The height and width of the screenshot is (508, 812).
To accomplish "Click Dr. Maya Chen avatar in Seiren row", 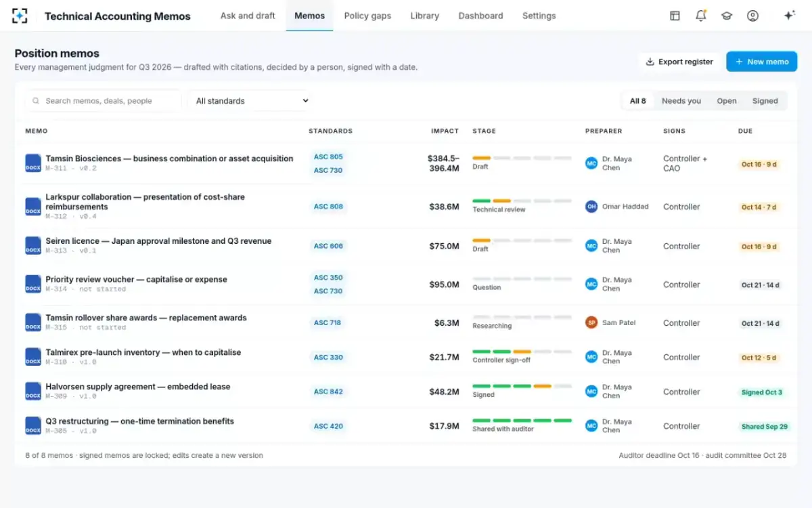I will [591, 246].
